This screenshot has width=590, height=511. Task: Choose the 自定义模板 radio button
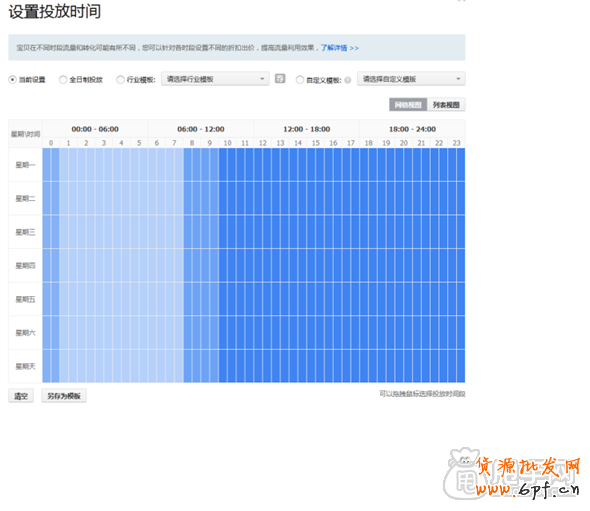click(300, 80)
